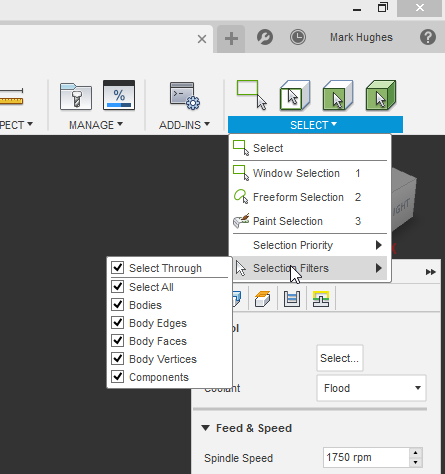Click the help question mark icon

tap(428, 37)
